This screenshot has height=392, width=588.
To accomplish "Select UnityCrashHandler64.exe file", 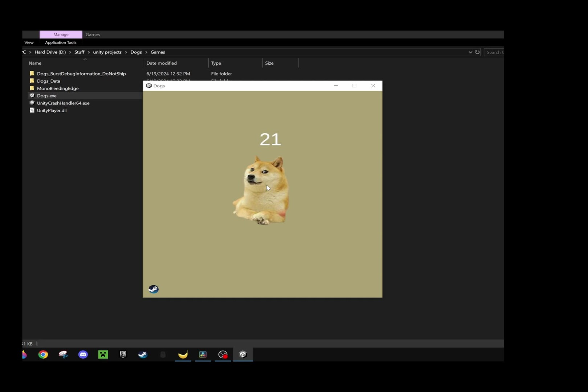I will point(63,103).
